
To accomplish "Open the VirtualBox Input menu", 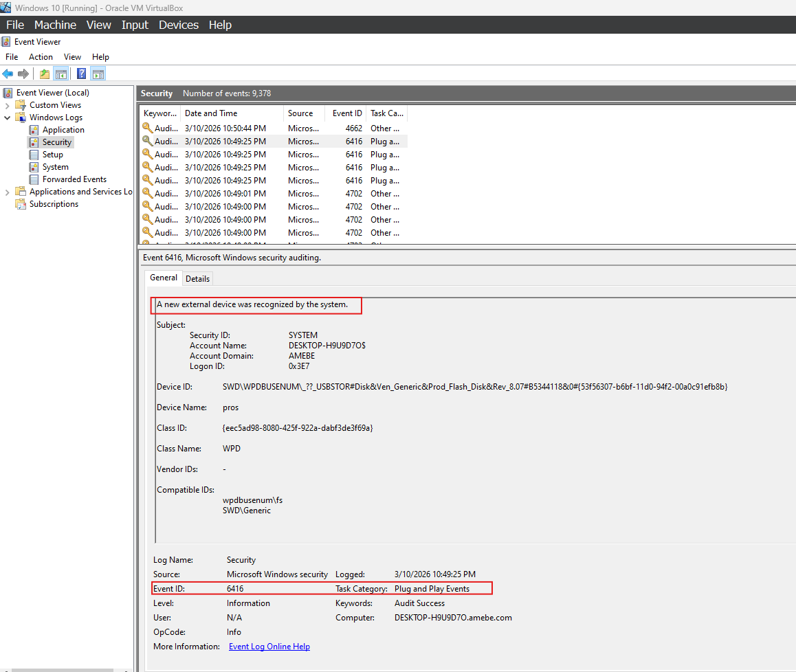I will coord(135,25).
